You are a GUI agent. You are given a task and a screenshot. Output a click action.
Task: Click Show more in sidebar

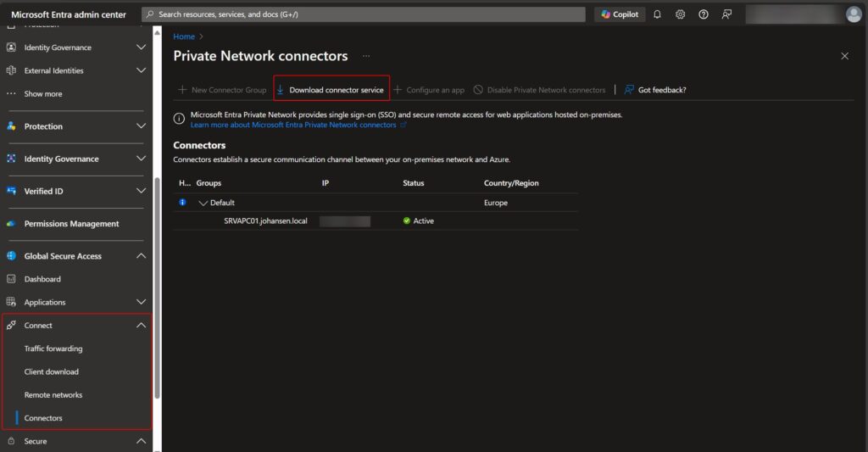43,93
